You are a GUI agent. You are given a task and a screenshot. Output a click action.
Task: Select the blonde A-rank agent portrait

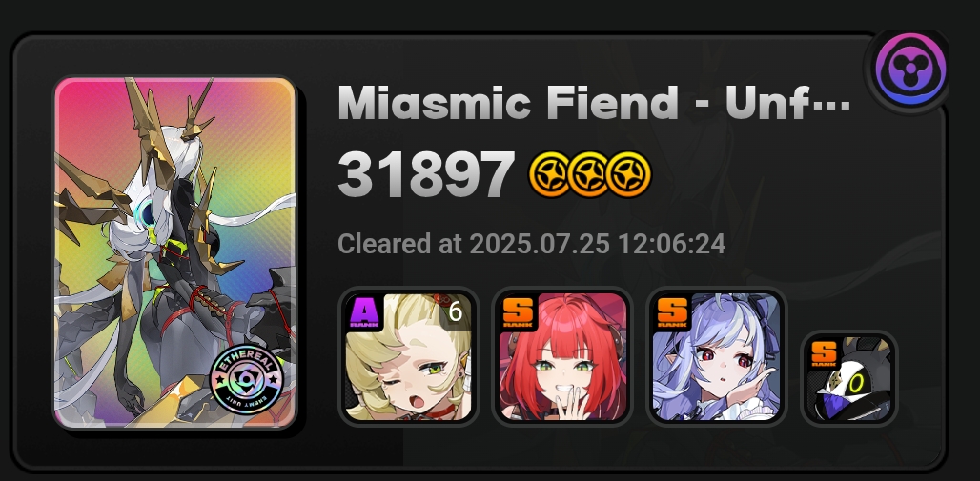click(409, 356)
